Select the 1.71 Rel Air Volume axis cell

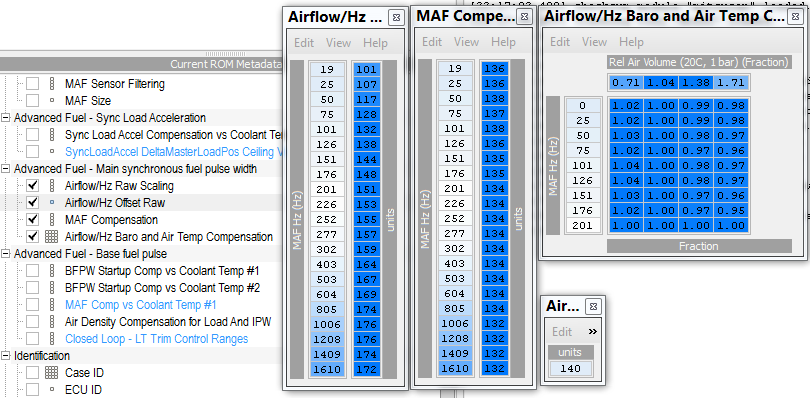coord(731,83)
